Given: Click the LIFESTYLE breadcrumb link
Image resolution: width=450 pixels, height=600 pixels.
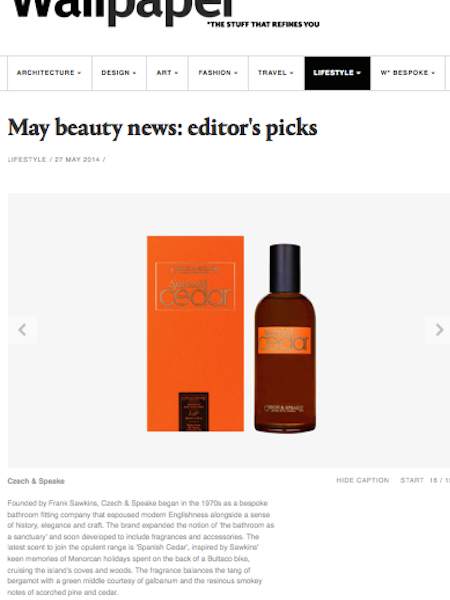Looking at the screenshot, I should [27, 160].
